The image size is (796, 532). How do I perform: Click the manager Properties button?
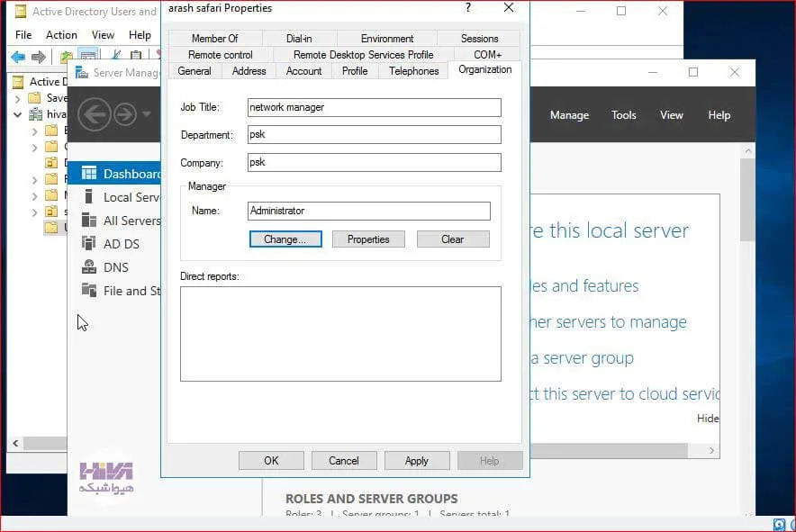[368, 239]
